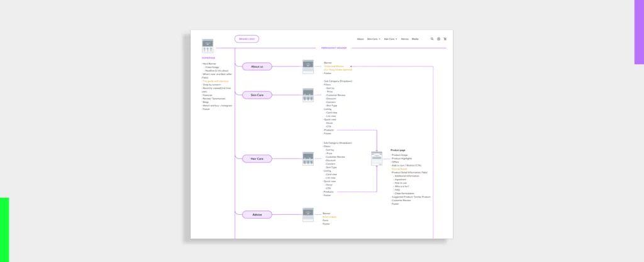Select the Advice node

click(257, 214)
